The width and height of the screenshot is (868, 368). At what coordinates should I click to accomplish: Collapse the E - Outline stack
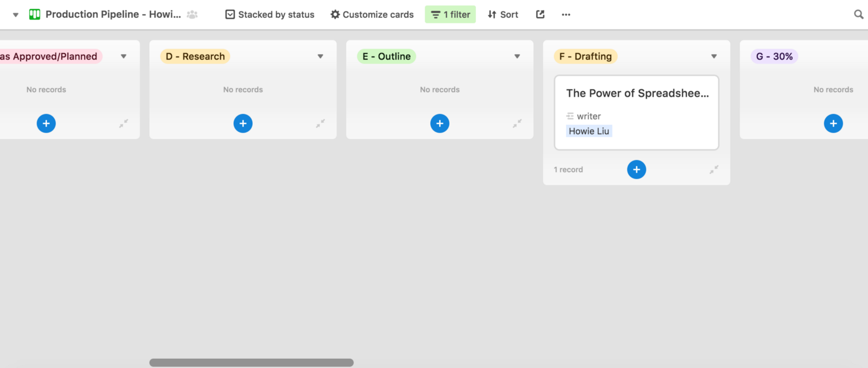(x=518, y=124)
